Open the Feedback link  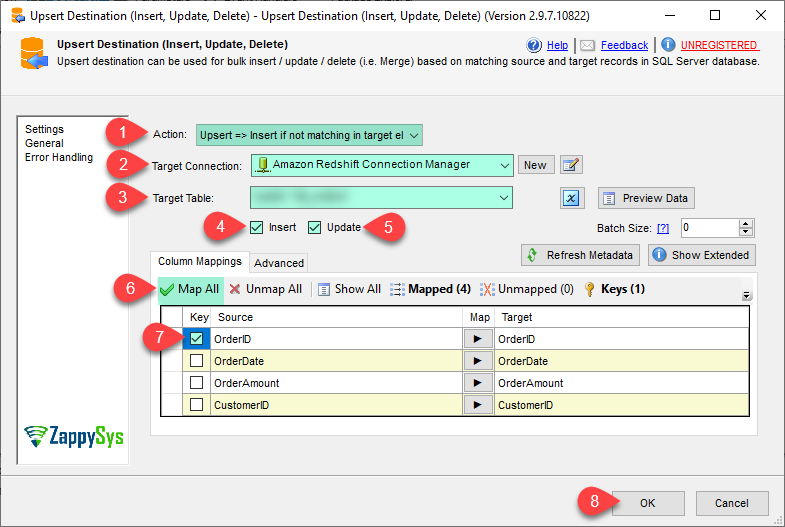click(x=624, y=46)
